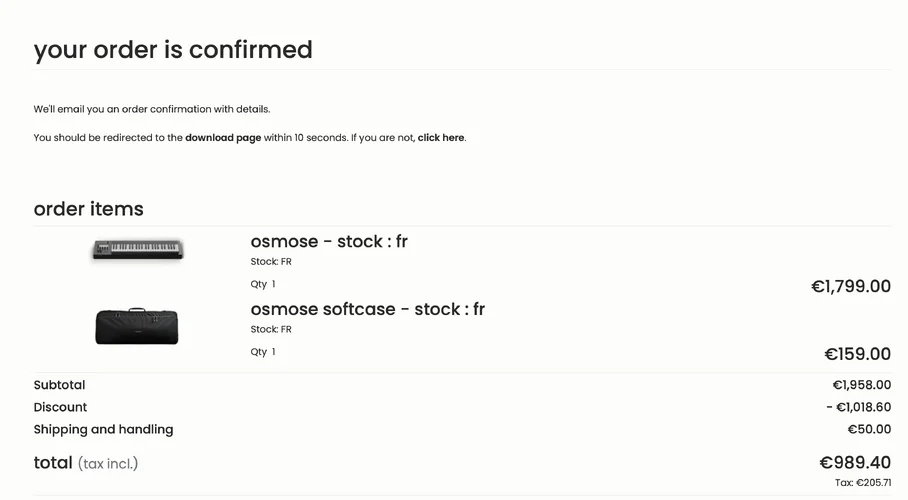Click the 'download page' link
Screen dimensions: 908x500
[x=222, y=138]
